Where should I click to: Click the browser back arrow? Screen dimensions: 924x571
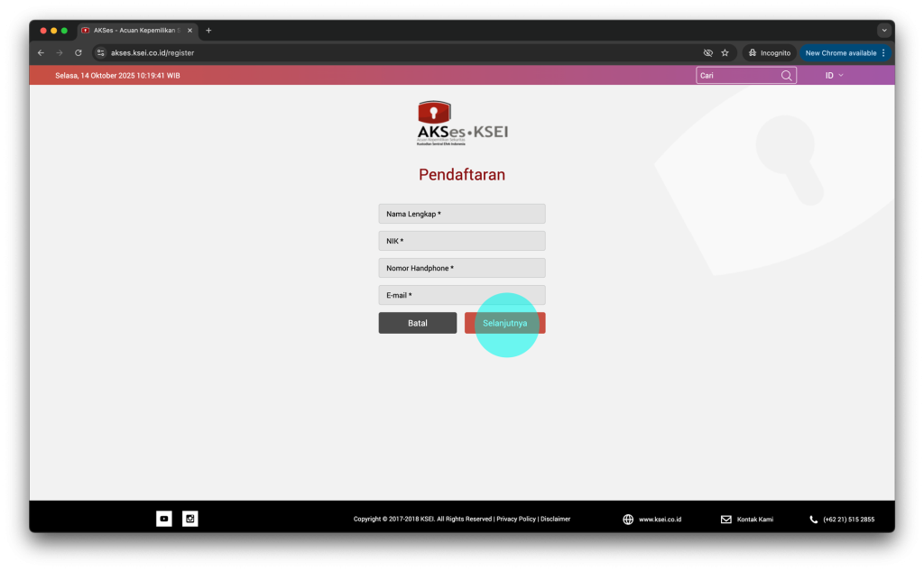(x=41, y=53)
